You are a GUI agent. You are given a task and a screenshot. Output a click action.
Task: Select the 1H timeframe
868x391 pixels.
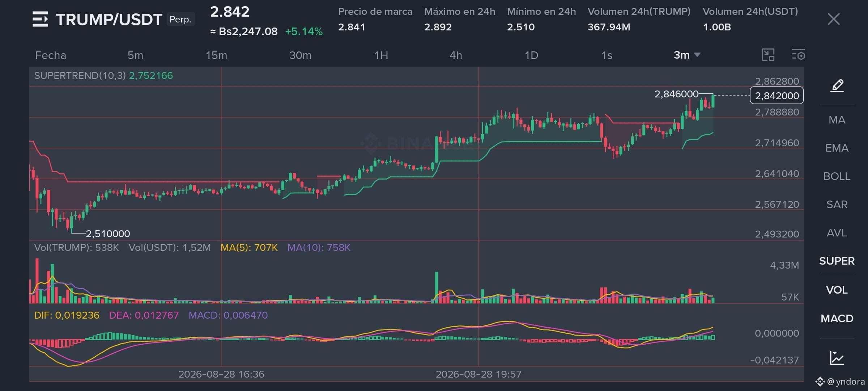381,55
